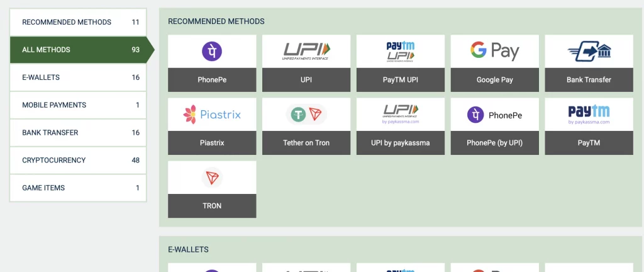644x272 pixels.
Task: Choose the UPI by paykassma label
Action: point(401,143)
